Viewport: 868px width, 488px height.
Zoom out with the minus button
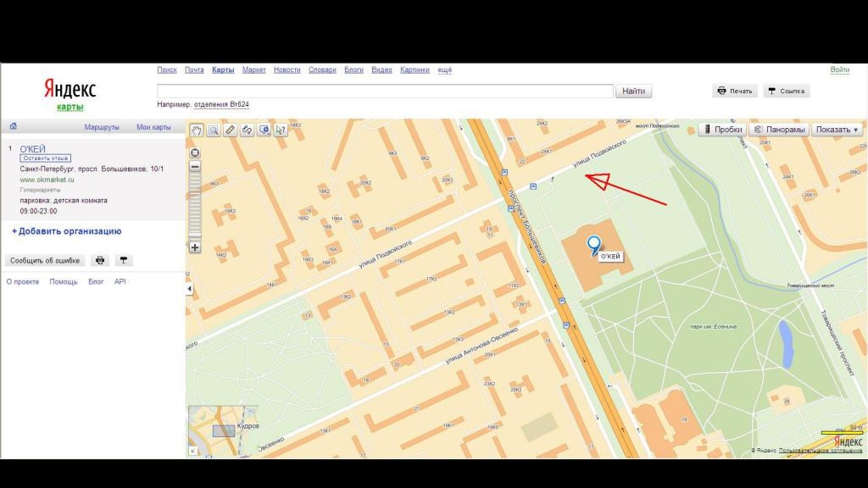[x=195, y=167]
